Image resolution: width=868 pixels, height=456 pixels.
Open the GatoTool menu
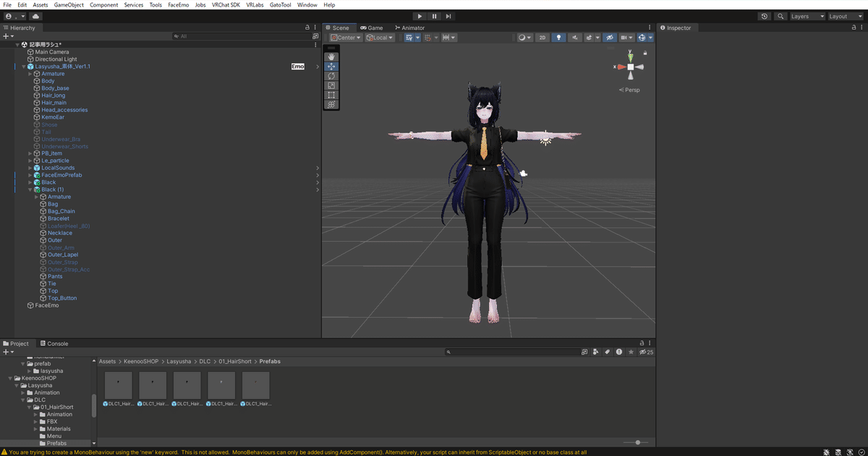point(280,5)
